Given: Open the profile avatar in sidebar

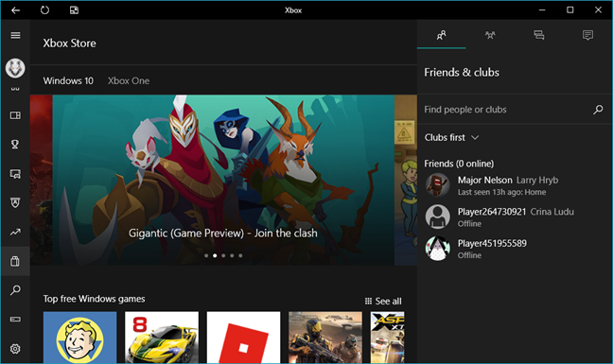Looking at the screenshot, I should click(x=15, y=68).
